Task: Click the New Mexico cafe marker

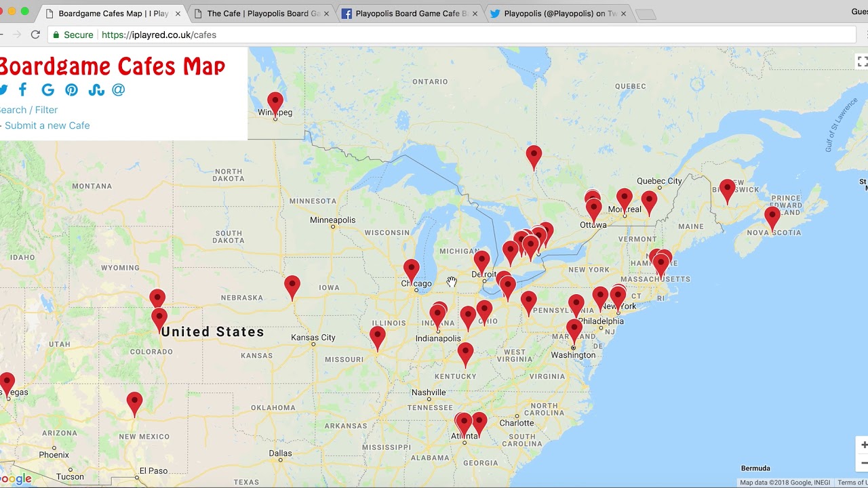Action: tap(134, 405)
